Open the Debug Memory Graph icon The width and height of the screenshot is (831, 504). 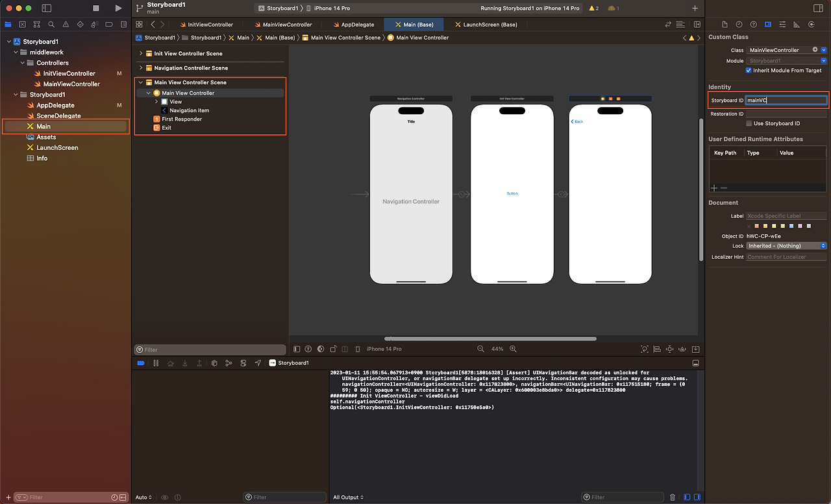229,363
